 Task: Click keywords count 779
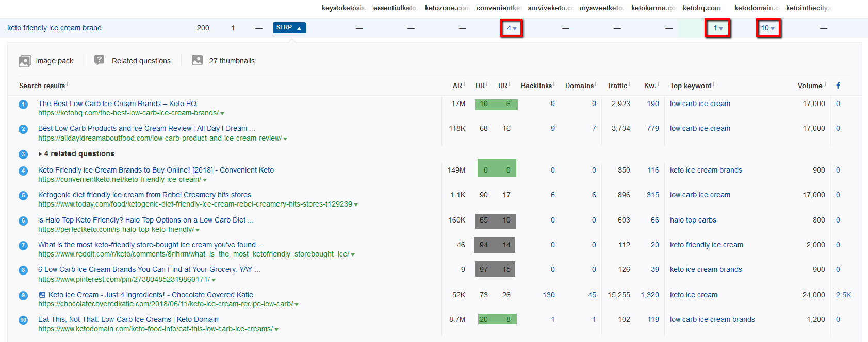coord(653,128)
